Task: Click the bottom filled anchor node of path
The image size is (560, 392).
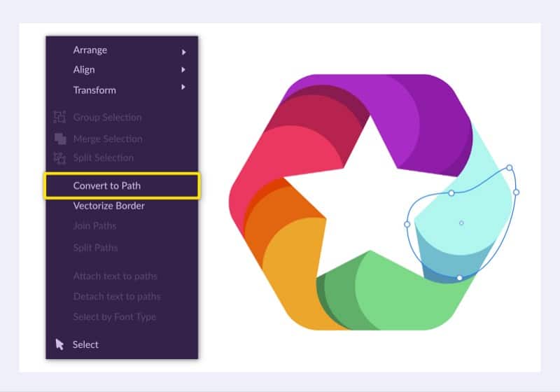Action: click(459, 278)
